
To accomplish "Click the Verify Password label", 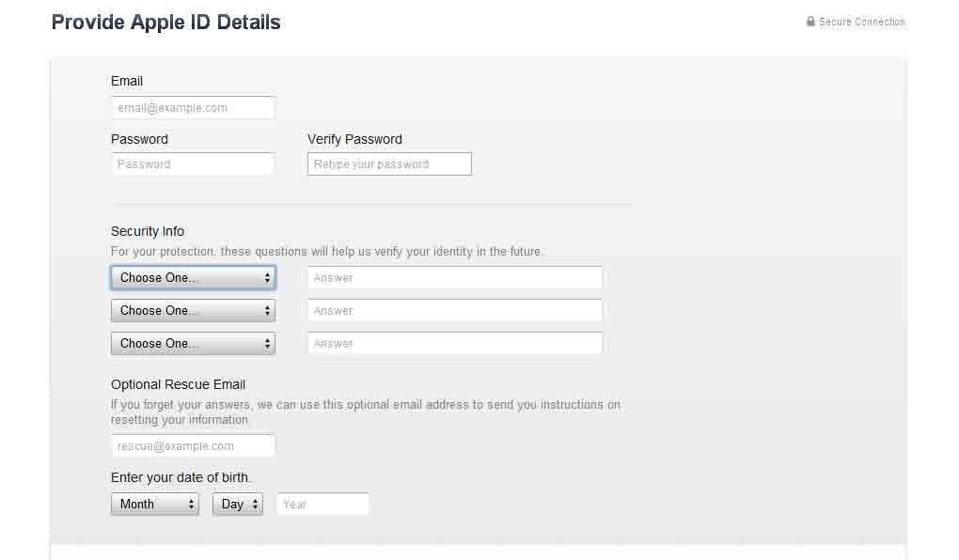I will coord(354,139).
